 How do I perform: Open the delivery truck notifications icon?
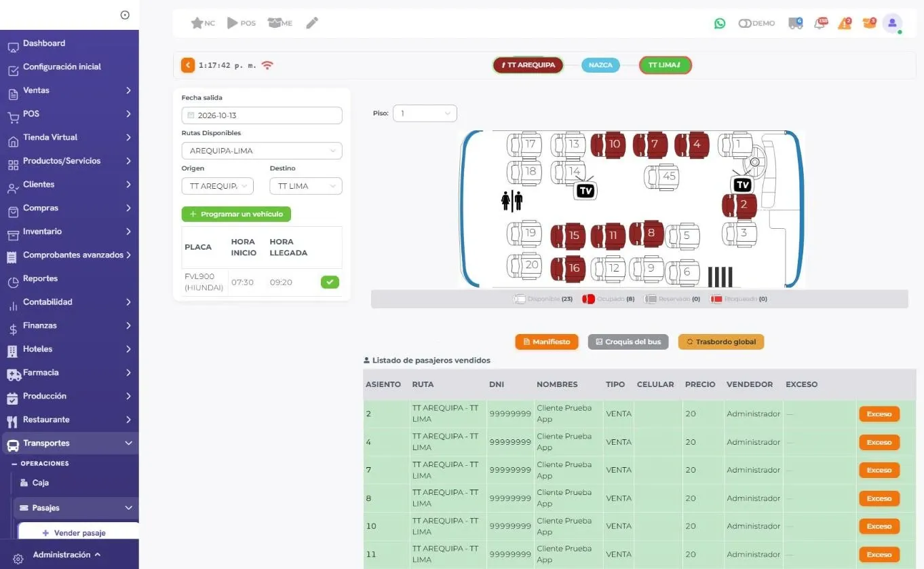(x=795, y=23)
